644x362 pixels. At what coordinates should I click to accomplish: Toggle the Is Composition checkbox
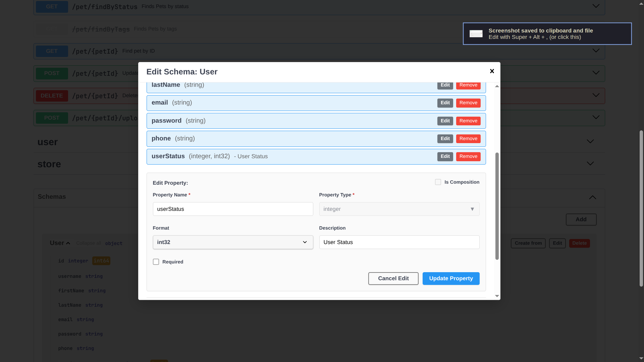[x=438, y=182]
